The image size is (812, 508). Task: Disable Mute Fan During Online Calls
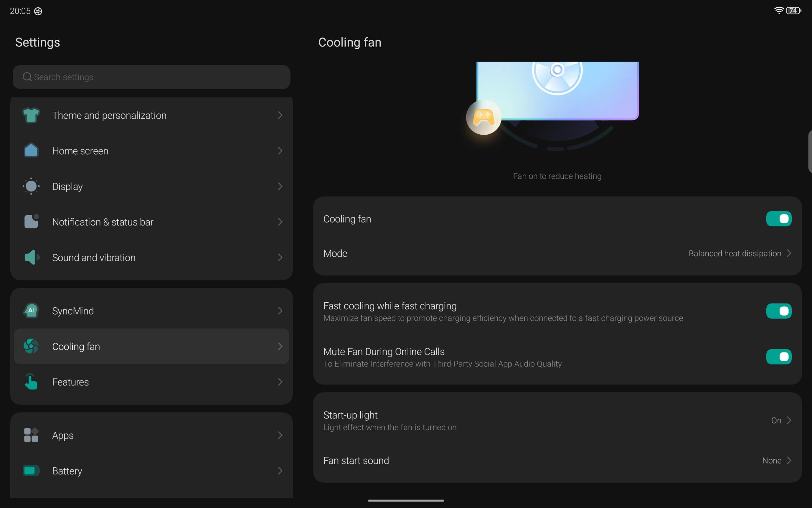coord(778,357)
